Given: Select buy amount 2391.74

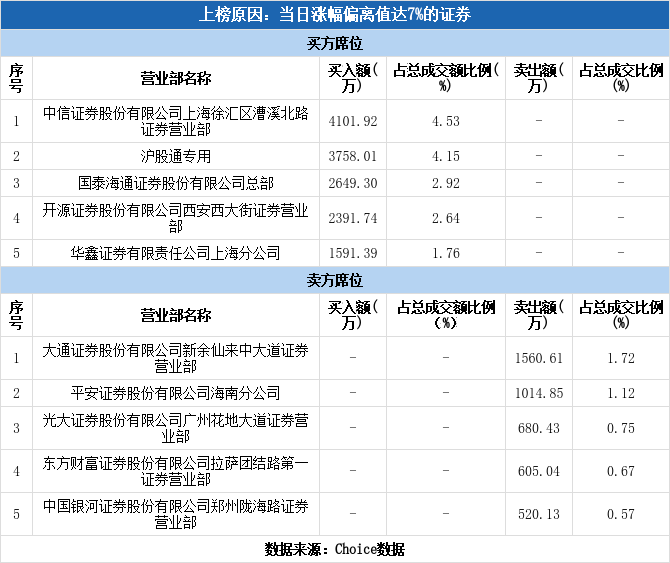Looking at the screenshot, I should coord(353,218).
